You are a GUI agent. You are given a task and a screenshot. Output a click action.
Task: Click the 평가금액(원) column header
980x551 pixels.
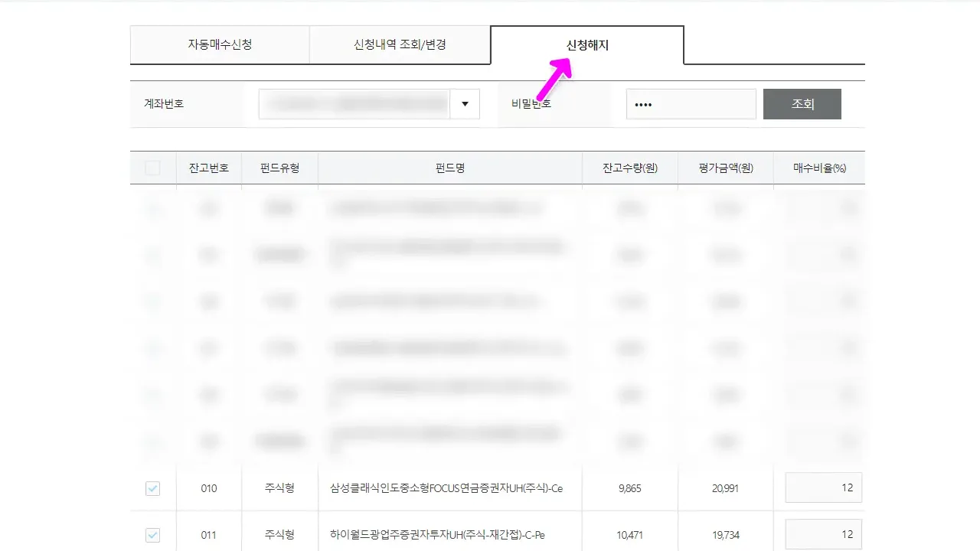726,168
